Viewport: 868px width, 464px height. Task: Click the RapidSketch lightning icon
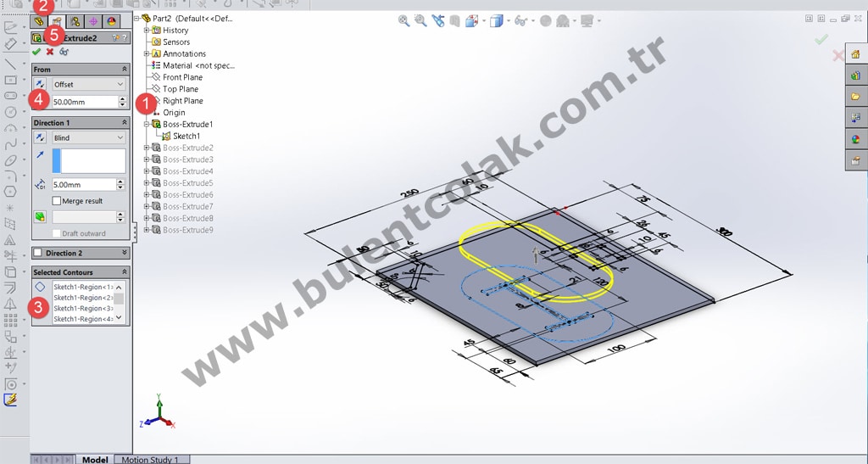10,400
